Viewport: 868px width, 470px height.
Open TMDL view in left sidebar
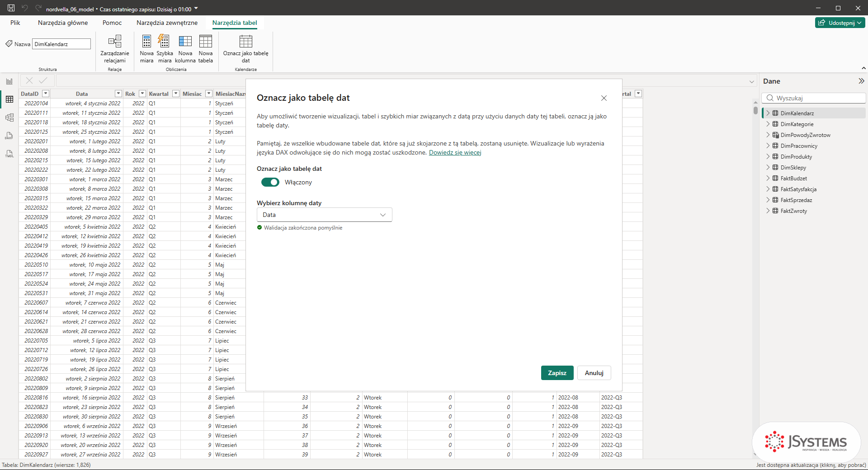pyautogui.click(x=9, y=154)
